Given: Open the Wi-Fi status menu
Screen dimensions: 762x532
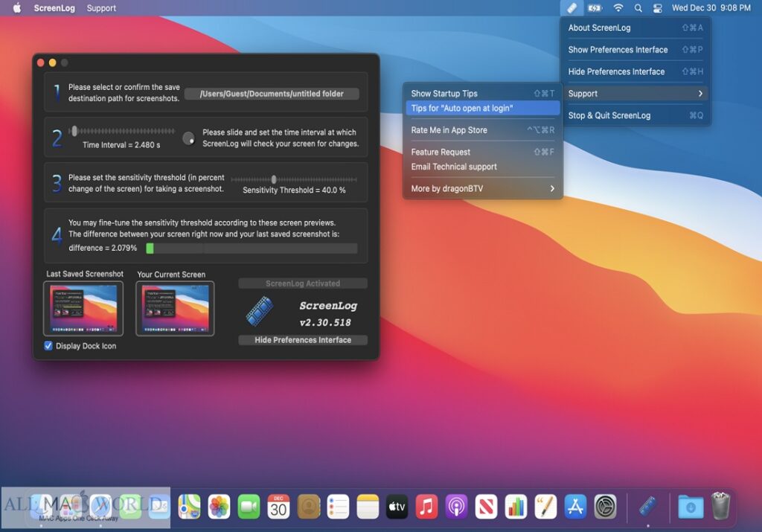Looking at the screenshot, I should pos(618,7).
